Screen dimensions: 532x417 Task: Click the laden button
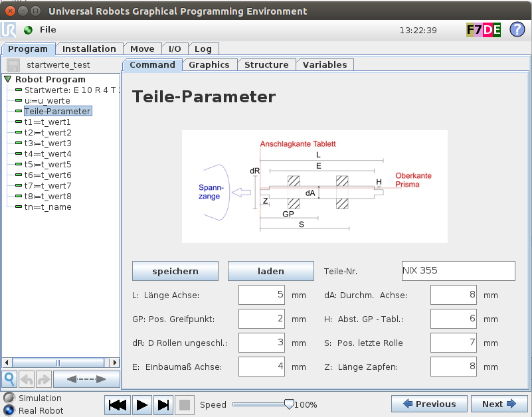click(x=271, y=271)
